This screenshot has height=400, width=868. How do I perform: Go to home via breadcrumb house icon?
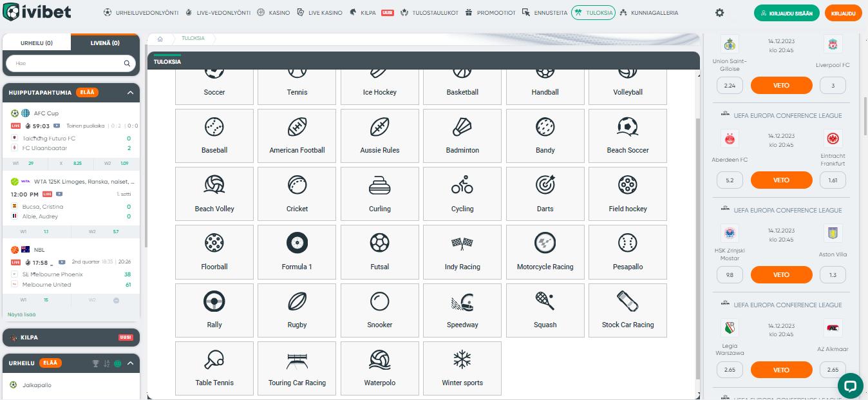point(160,39)
